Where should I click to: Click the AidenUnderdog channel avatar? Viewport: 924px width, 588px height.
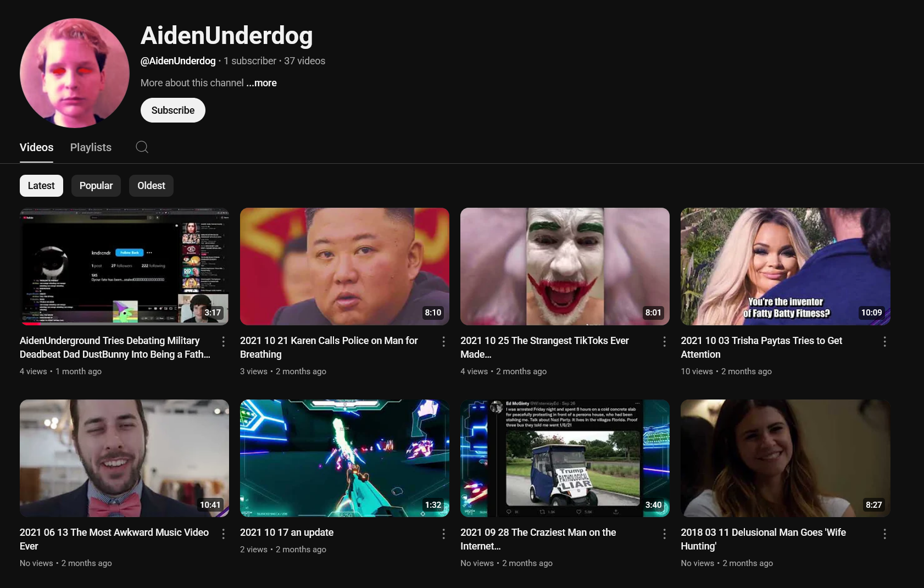coord(75,73)
